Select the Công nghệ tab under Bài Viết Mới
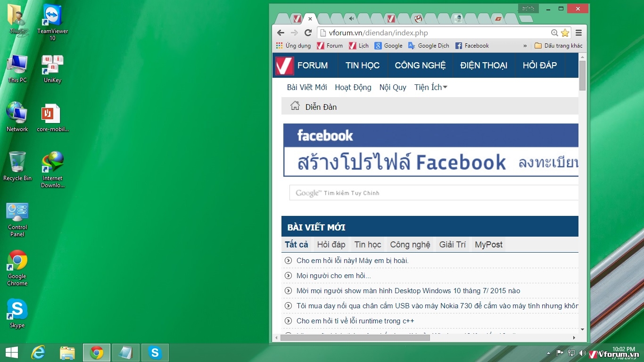Viewport: 644px width, 362px height. (410, 245)
